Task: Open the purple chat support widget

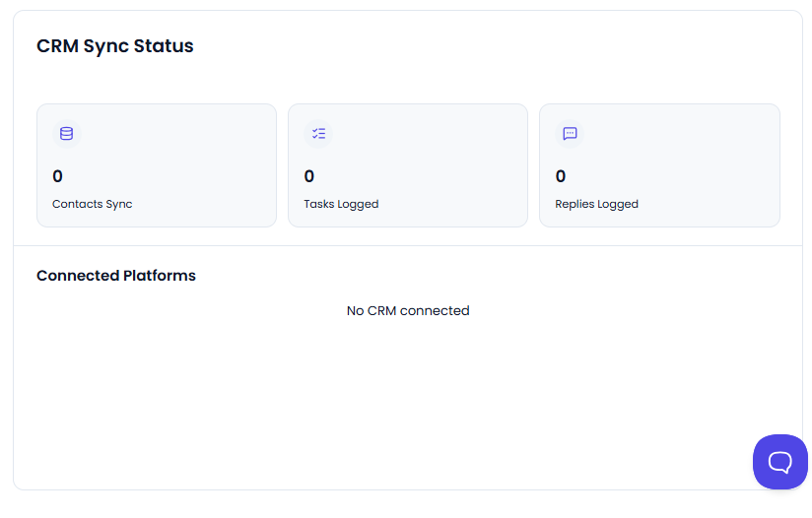Action: click(x=779, y=462)
